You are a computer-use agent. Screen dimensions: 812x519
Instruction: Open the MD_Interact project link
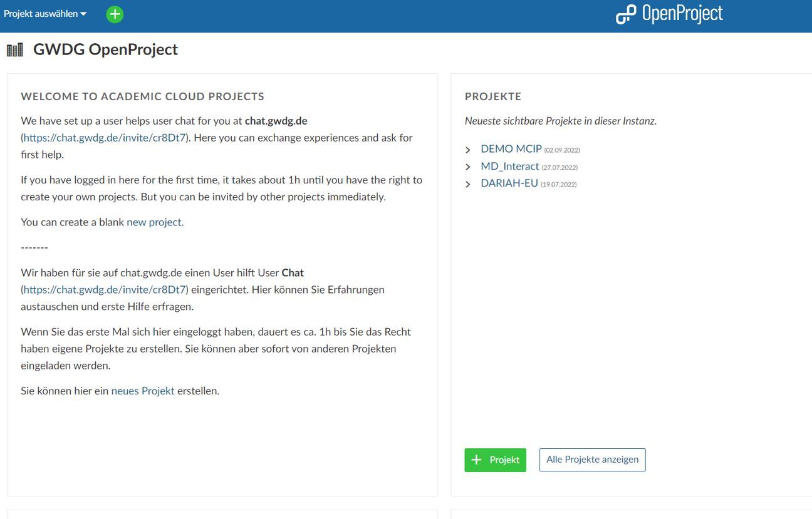click(509, 167)
